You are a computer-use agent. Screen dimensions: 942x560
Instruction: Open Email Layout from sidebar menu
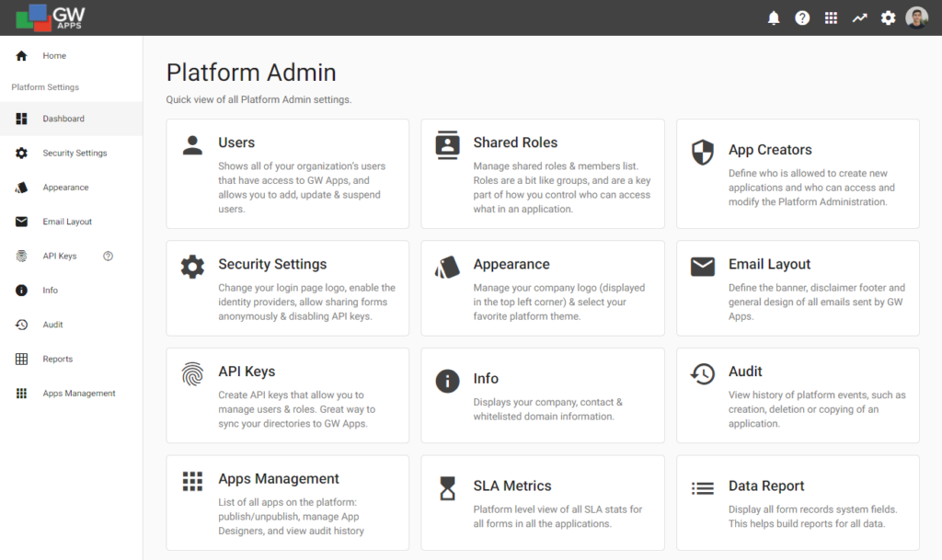(67, 222)
